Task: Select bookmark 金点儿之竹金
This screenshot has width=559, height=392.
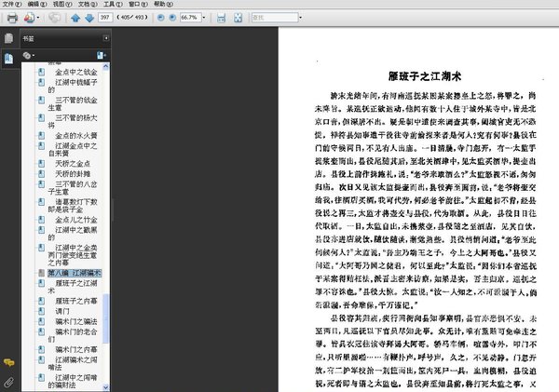Action: coord(76,220)
